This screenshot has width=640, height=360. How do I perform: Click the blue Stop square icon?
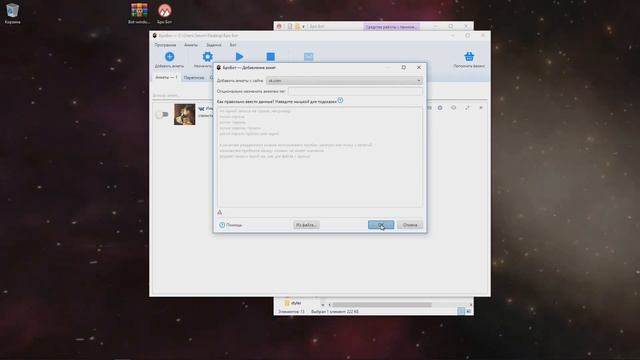270,57
